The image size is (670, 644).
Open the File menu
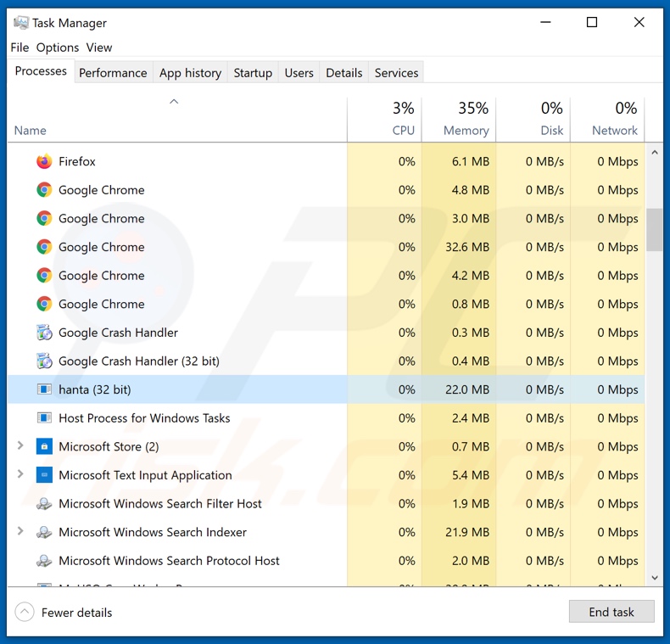20,48
